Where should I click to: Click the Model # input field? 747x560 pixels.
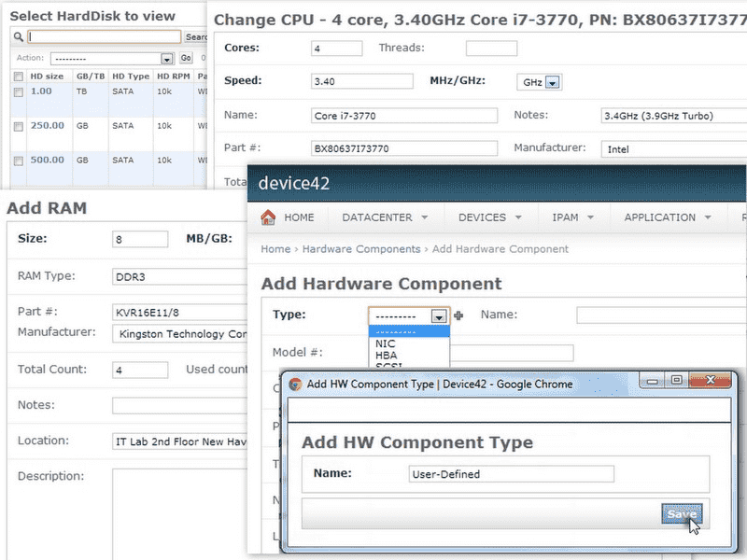point(511,354)
